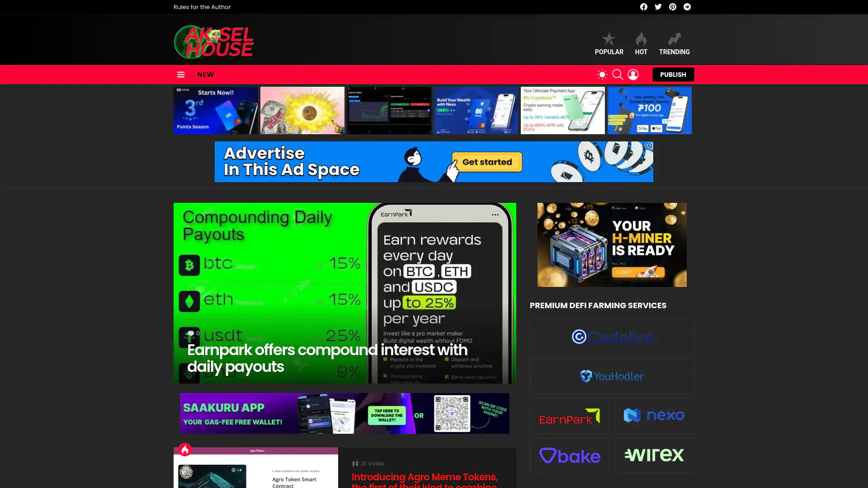Expand the hamburger menu

coord(180,75)
